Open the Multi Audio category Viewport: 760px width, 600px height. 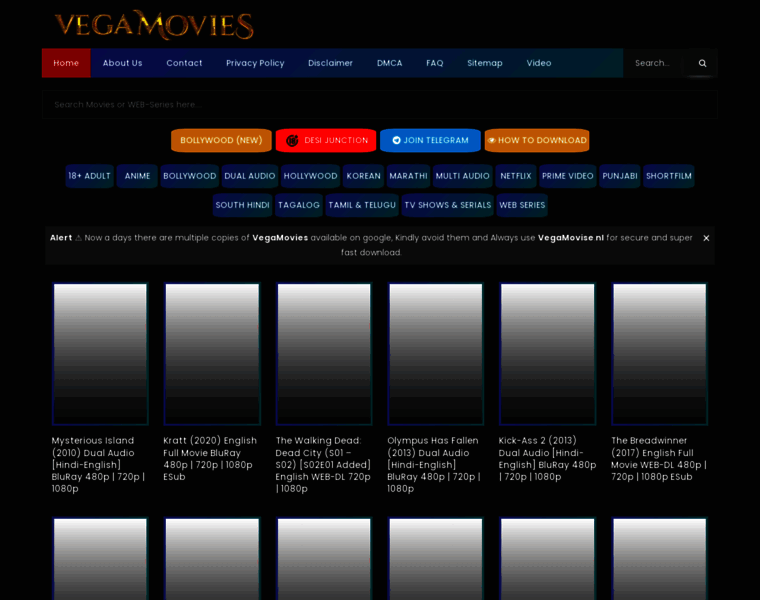tap(462, 176)
